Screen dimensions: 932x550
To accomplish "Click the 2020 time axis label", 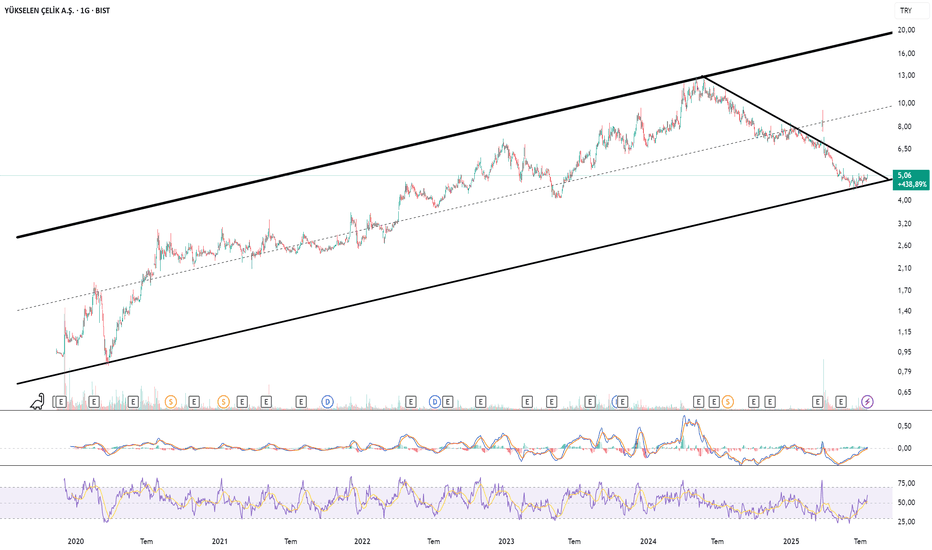I will click(x=75, y=542).
